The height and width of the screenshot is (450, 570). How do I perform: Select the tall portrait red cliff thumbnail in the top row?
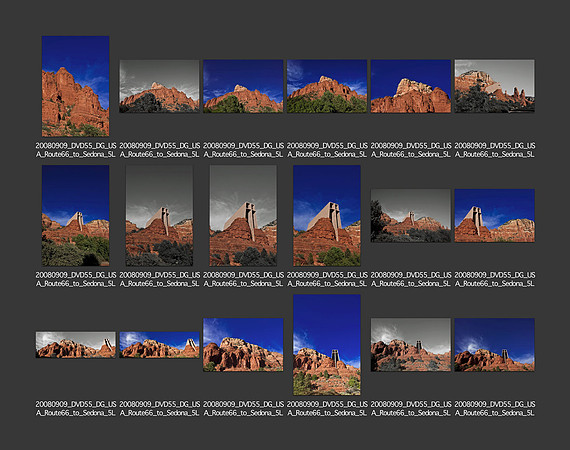click(x=75, y=86)
